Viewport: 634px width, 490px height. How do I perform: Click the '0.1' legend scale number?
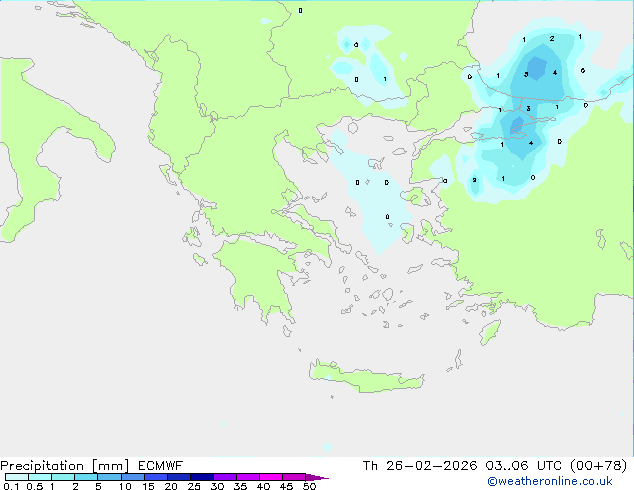(11, 486)
